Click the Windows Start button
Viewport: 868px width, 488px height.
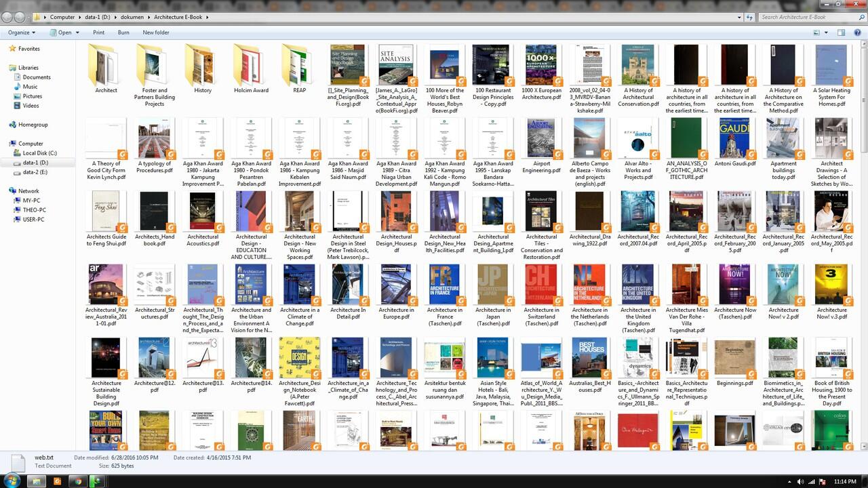pos(13,481)
